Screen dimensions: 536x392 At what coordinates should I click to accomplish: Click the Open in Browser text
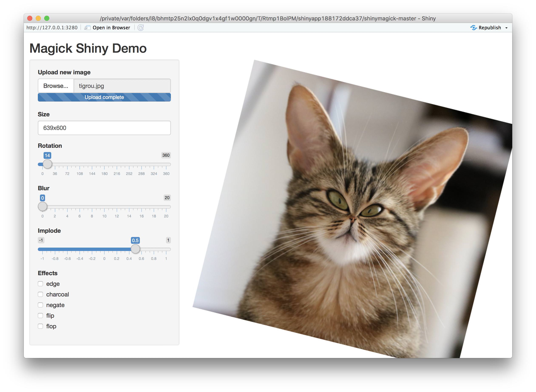(x=111, y=28)
